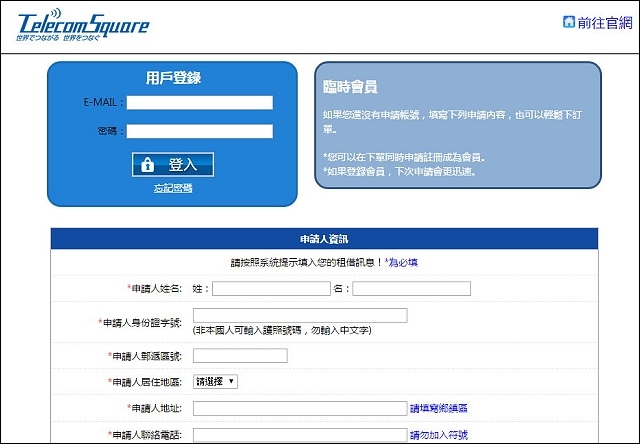Click the 登入 login button

[173, 164]
